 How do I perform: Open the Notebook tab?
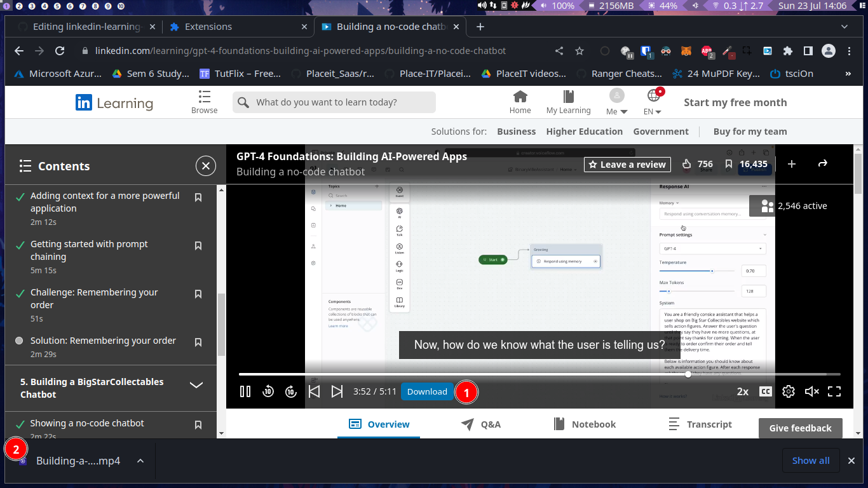[x=585, y=424]
